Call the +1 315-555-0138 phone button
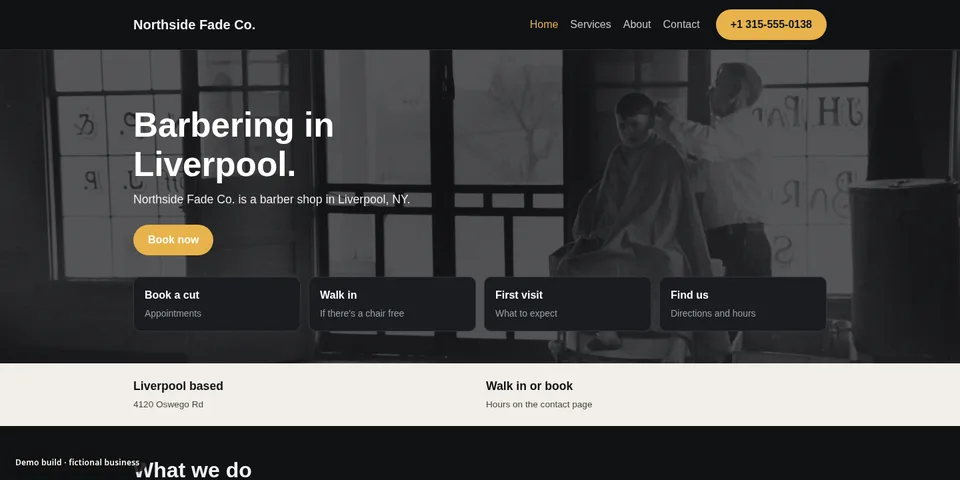The width and height of the screenshot is (960, 480). click(x=771, y=24)
